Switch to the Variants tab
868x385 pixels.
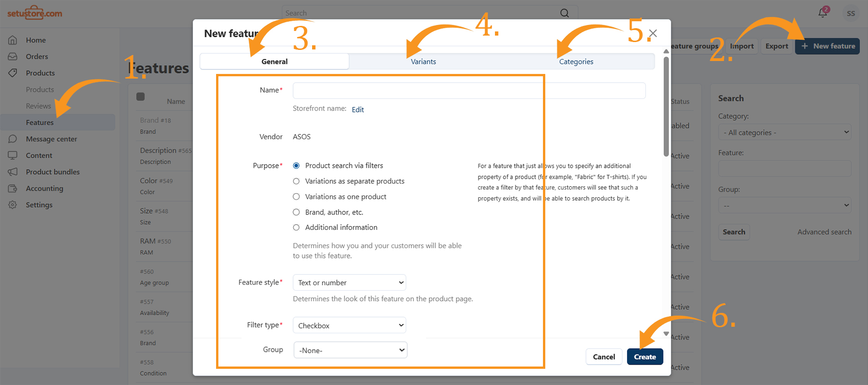tap(423, 61)
